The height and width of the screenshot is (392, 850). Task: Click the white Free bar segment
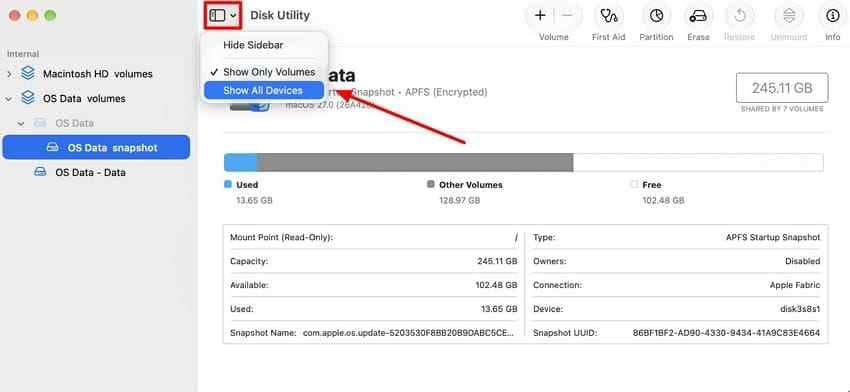click(x=698, y=163)
